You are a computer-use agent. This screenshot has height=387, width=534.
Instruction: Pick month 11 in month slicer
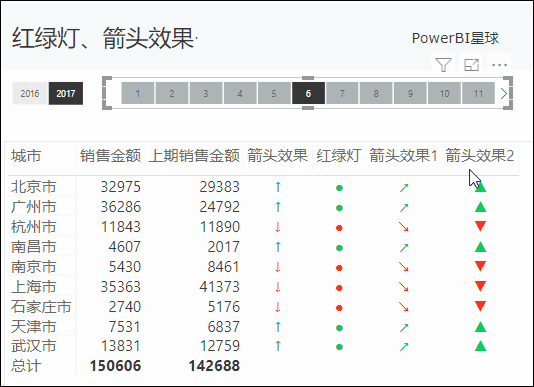pyautogui.click(x=478, y=93)
